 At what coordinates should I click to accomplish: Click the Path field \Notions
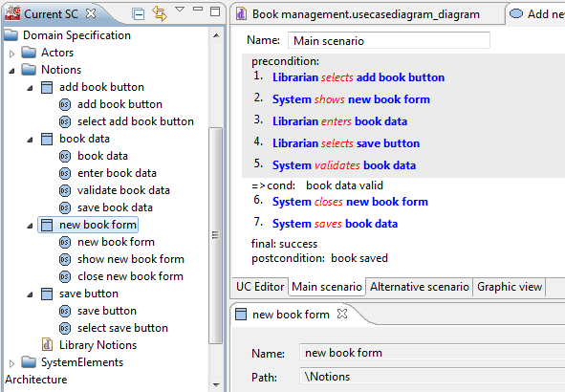click(x=432, y=377)
